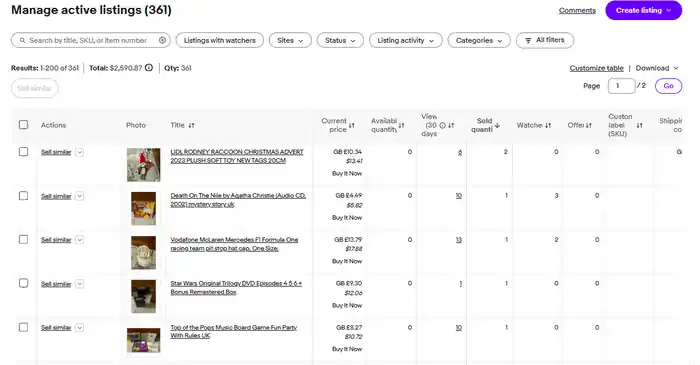The width and height of the screenshot is (700, 365).
Task: Sort by Offers column arrows
Action: [589, 125]
